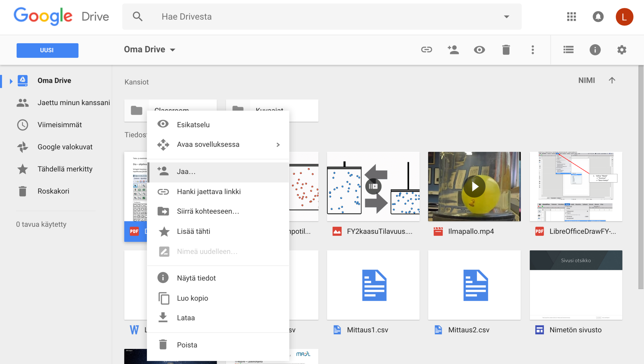The image size is (644, 364).
Task: Toggle the preview eye icon in toolbar
Action: (479, 50)
